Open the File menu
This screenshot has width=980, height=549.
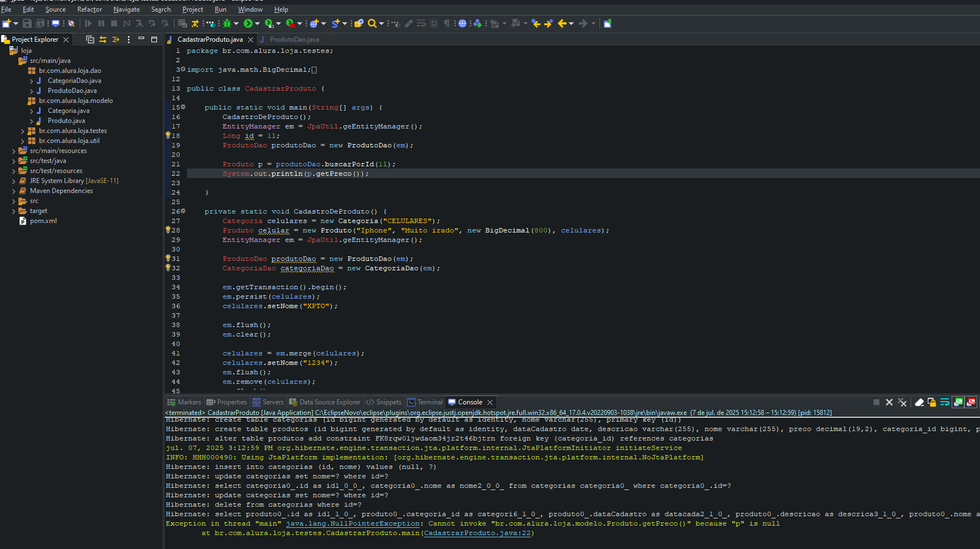(x=6, y=9)
